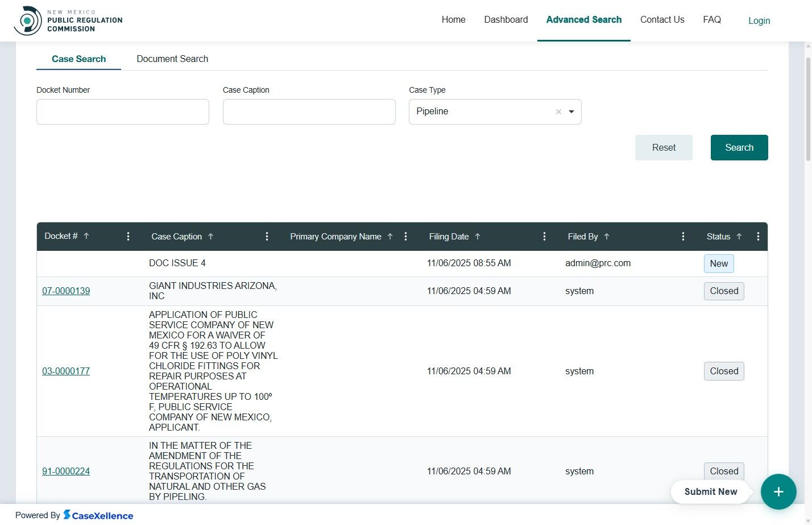Open docket 07-0000139
This screenshot has width=812, height=525.
pos(66,291)
